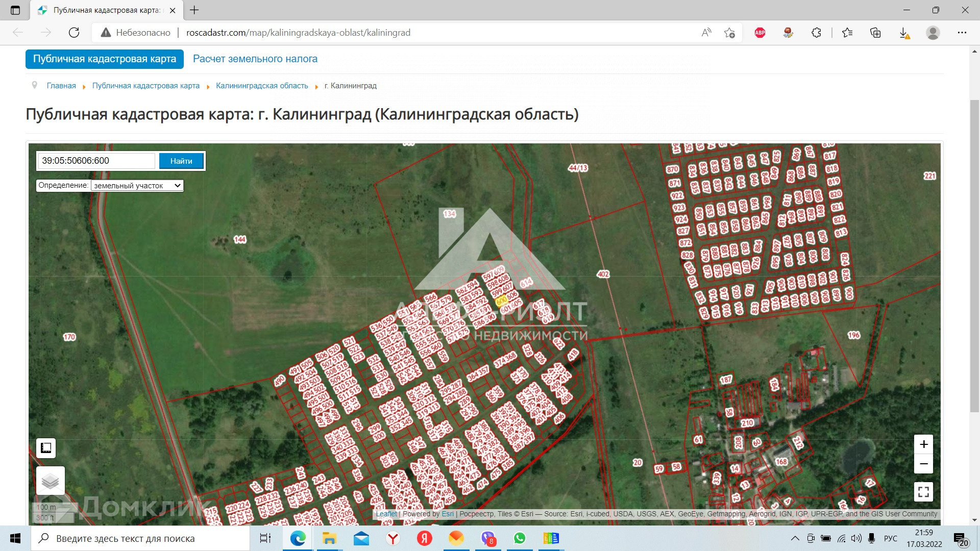Show hidden system tray icons
The width and height of the screenshot is (980, 551).
point(795,538)
